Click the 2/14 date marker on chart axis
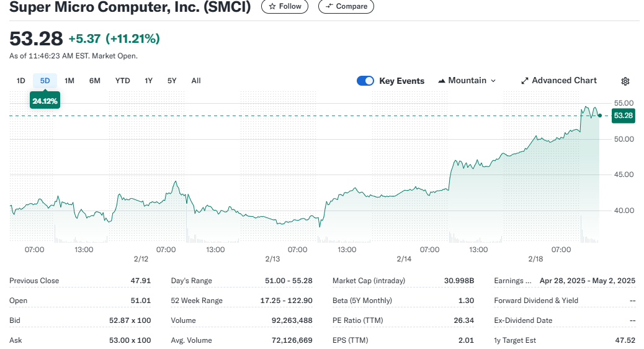The height and width of the screenshot is (349, 644). (404, 259)
